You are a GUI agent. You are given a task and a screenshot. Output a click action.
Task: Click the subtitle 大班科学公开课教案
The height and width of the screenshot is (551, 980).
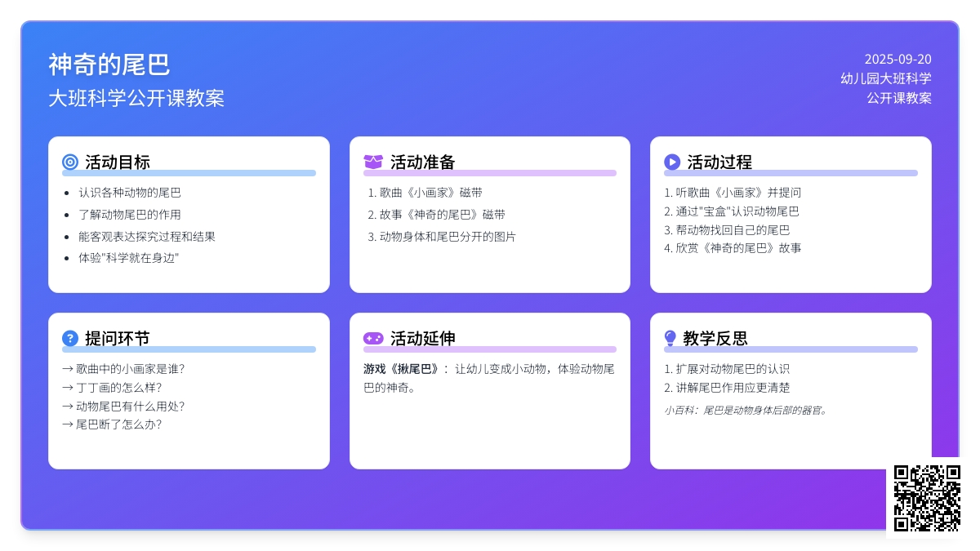136,99
